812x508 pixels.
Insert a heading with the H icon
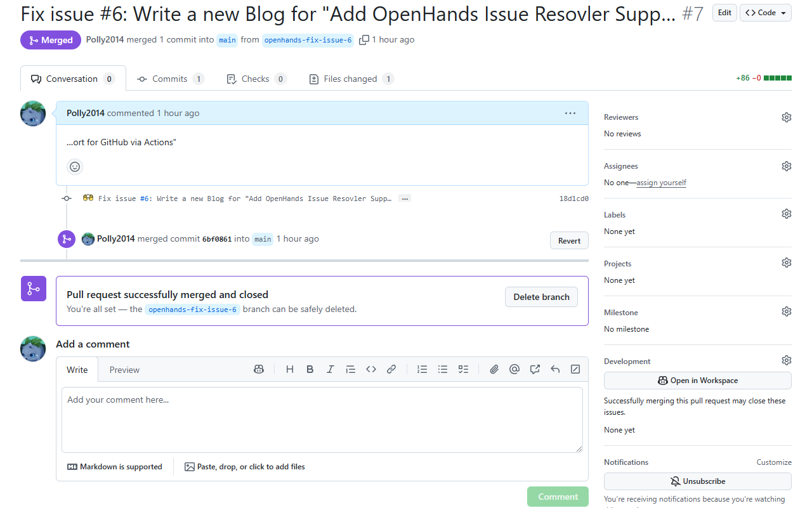[290, 369]
